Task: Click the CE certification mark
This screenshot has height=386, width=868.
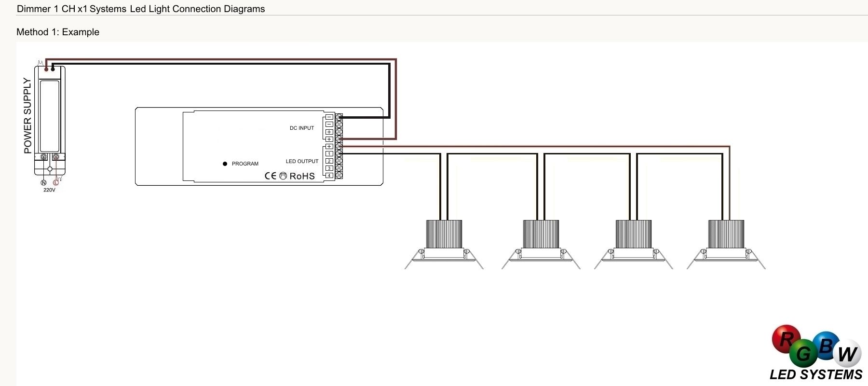Action: [x=271, y=176]
